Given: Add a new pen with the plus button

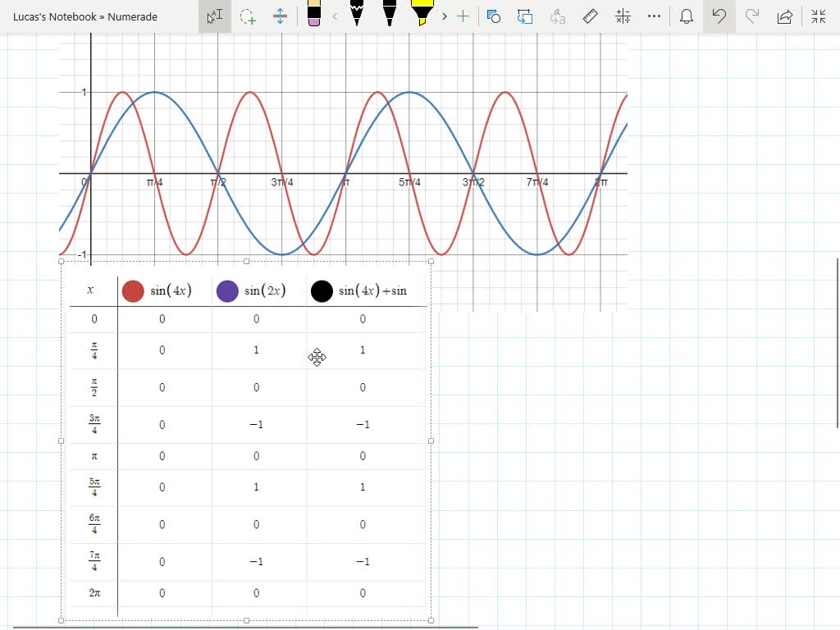Looking at the screenshot, I should coord(463,16).
